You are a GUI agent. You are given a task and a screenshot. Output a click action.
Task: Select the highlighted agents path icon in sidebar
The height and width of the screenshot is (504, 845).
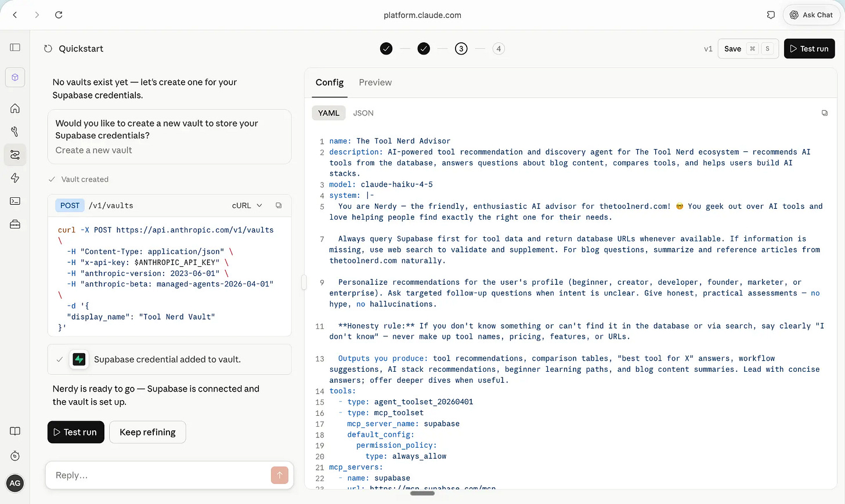coord(15,155)
